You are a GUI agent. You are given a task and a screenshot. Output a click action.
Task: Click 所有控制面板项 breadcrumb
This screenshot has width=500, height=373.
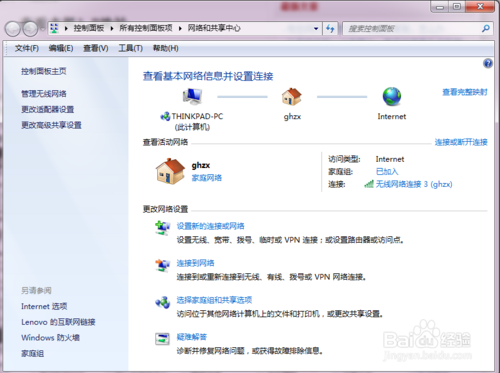(x=146, y=28)
